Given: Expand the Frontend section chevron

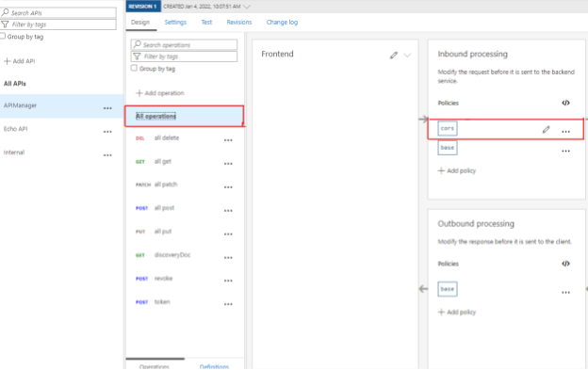Looking at the screenshot, I should 407,56.
